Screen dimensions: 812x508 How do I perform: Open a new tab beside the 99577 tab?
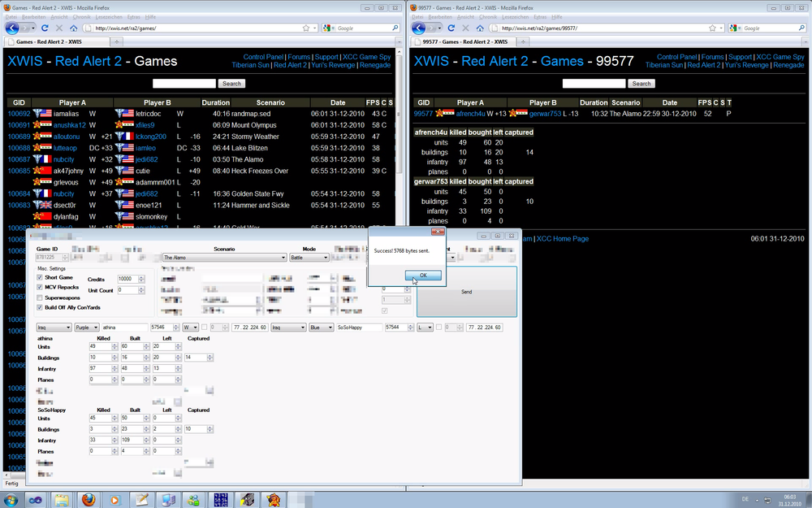click(x=523, y=41)
